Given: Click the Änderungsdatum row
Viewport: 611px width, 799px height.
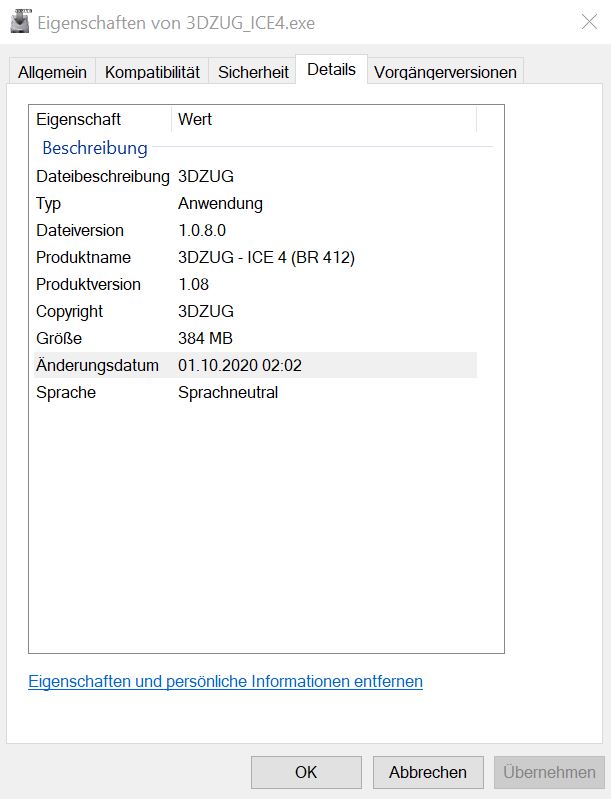Looking at the screenshot, I should pyautogui.click(x=97, y=365).
